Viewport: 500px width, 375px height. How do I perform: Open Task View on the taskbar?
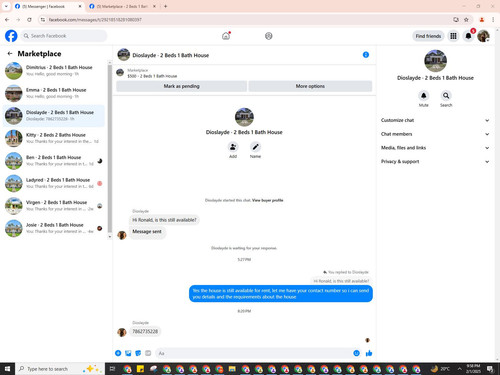point(112,369)
